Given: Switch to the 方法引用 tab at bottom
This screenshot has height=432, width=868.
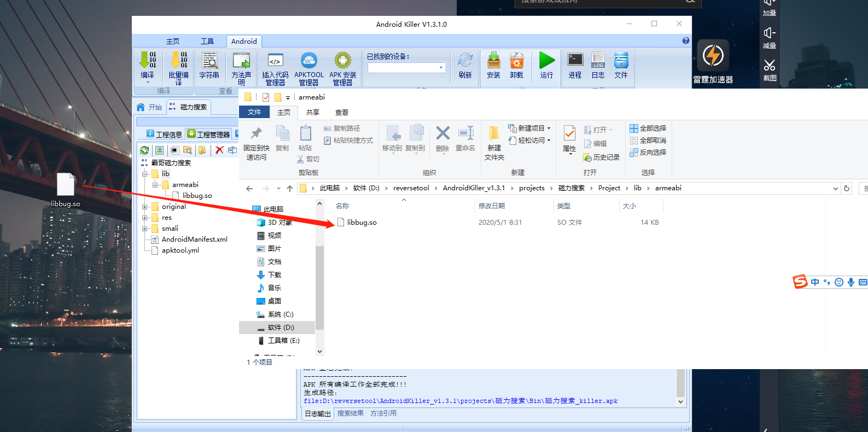Looking at the screenshot, I should (383, 413).
